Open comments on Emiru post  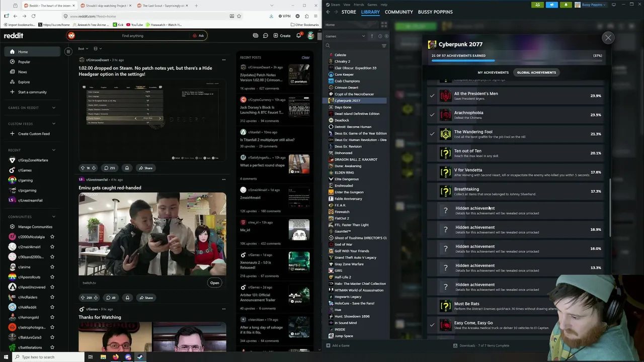coord(110,298)
